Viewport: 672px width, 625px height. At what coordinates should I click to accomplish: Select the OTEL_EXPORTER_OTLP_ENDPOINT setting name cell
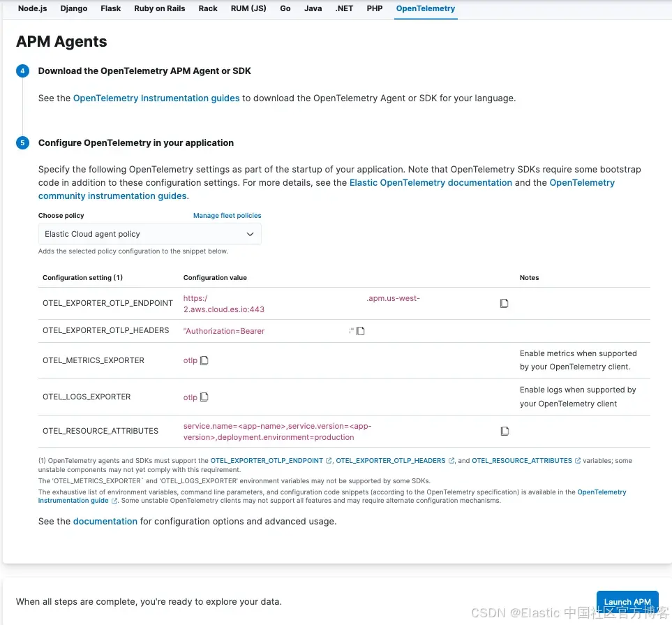(107, 303)
